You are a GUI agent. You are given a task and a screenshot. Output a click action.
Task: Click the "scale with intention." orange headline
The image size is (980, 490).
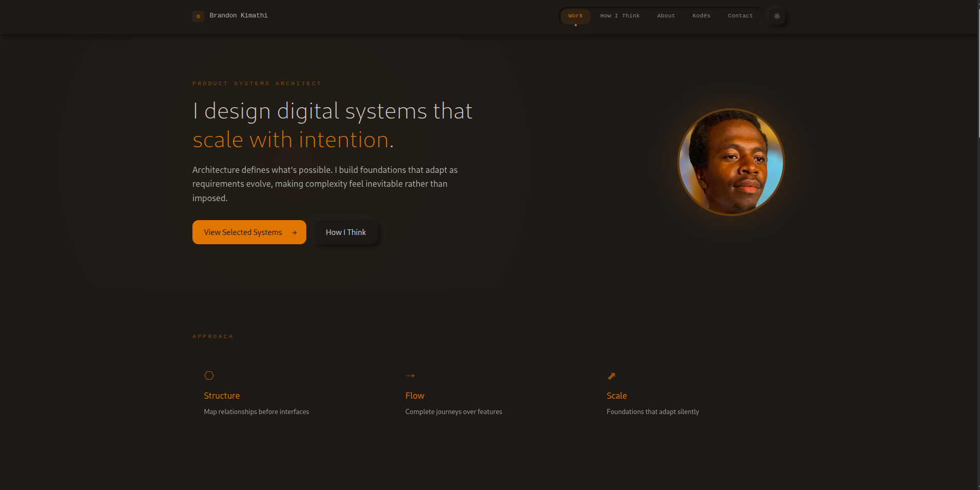click(x=292, y=140)
